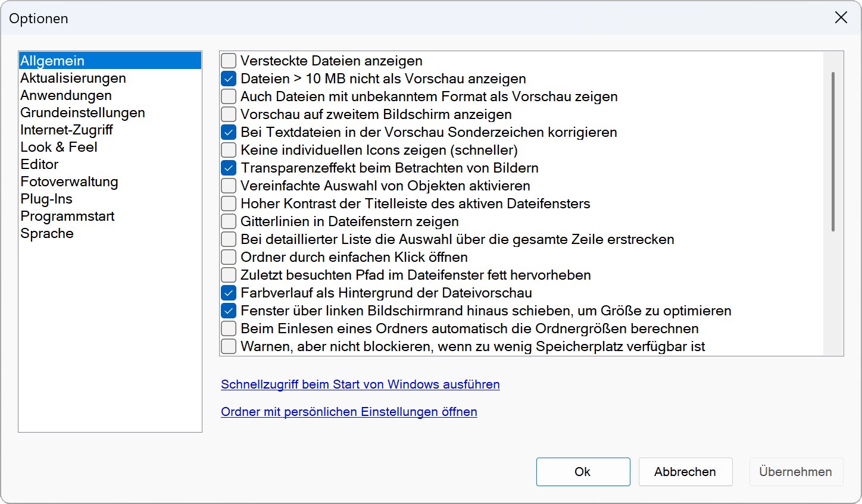Uncheck 'Dateien > 10 MB nicht als Vorschau anzeigen'
Image resolution: width=862 pixels, height=504 pixels.
[x=229, y=79]
